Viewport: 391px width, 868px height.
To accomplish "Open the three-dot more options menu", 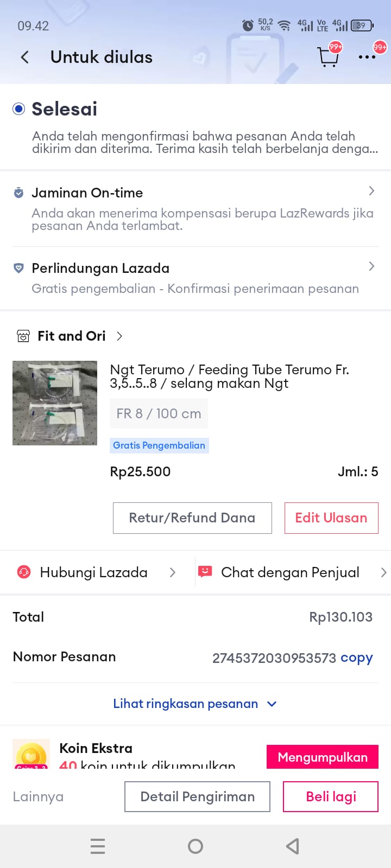I will (367, 57).
